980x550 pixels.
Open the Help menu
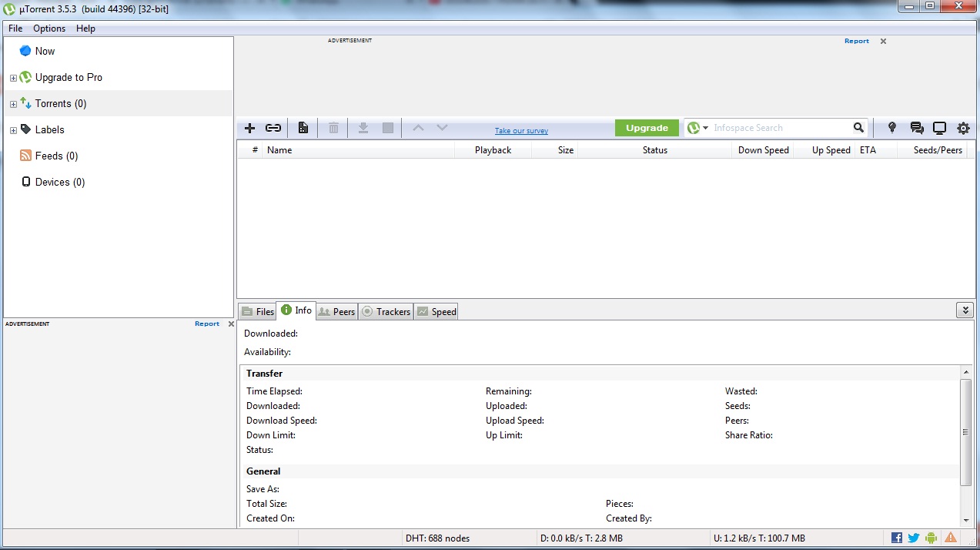click(x=85, y=29)
